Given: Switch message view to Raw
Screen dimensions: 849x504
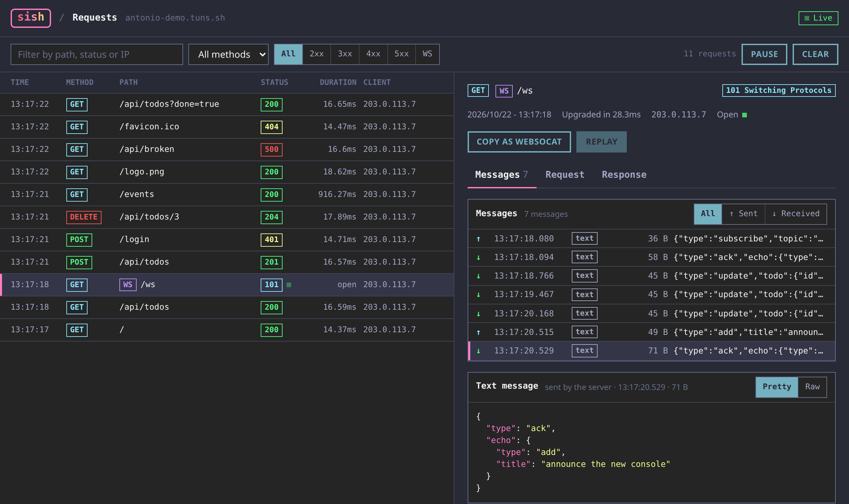Looking at the screenshot, I should [x=812, y=387].
